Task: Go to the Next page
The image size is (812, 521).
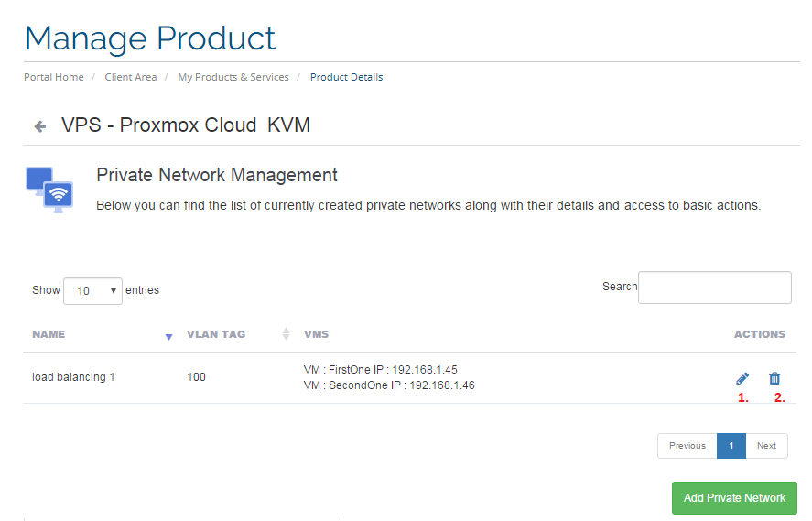Action: [766, 446]
